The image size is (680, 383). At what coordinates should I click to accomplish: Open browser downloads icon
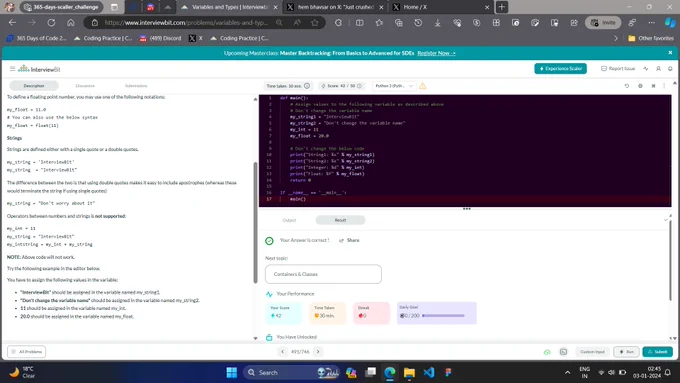(x=438, y=23)
